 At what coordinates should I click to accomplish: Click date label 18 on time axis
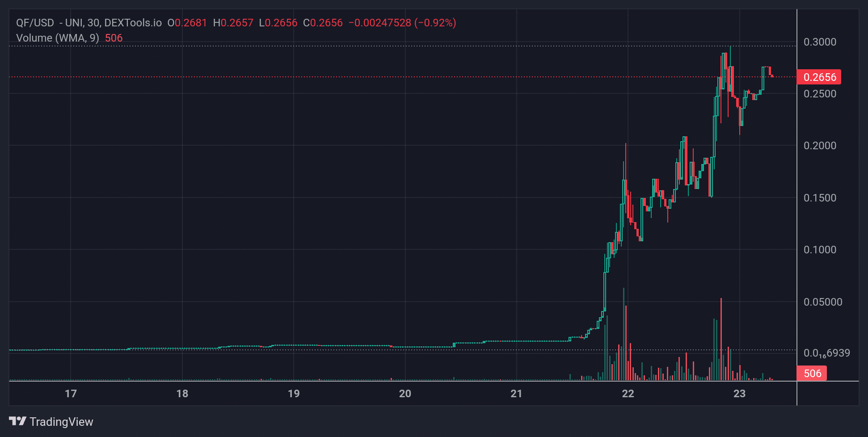pos(182,394)
